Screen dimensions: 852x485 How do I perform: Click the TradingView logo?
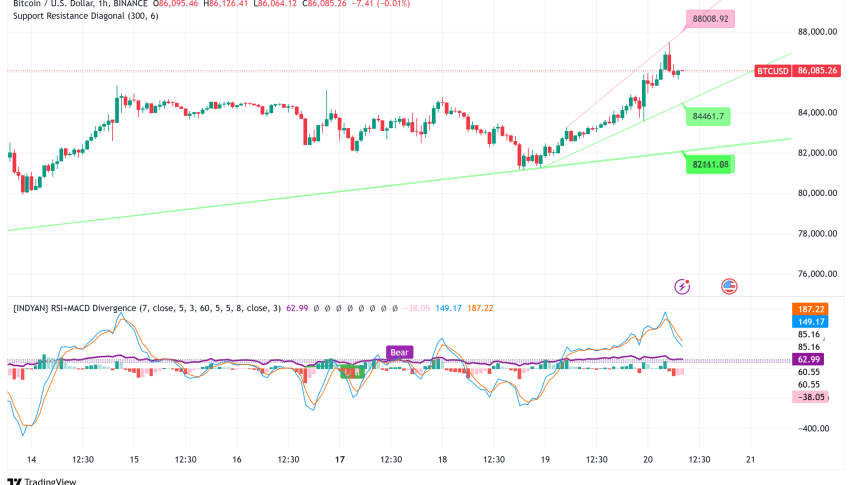click(42, 481)
